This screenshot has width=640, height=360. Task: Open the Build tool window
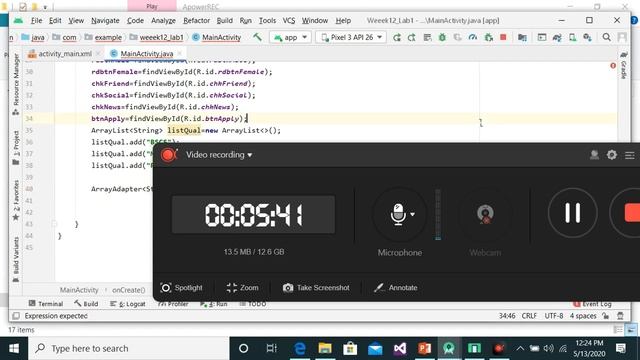tap(86, 304)
